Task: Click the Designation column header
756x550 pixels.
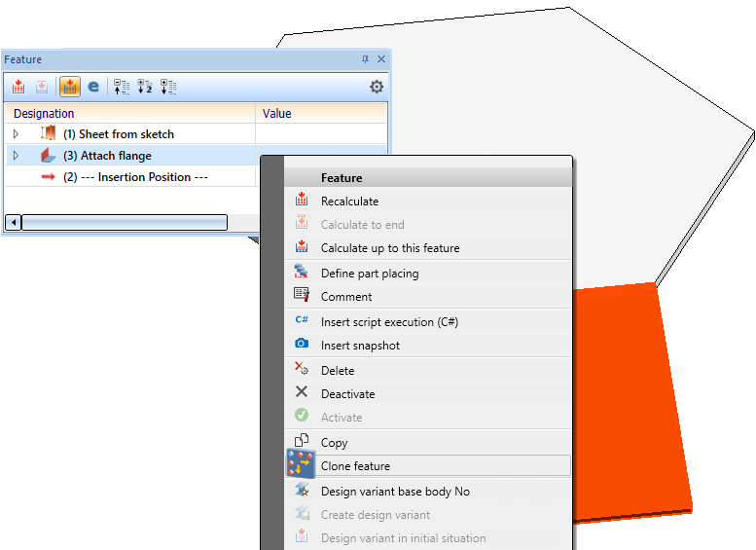Action: [x=129, y=113]
